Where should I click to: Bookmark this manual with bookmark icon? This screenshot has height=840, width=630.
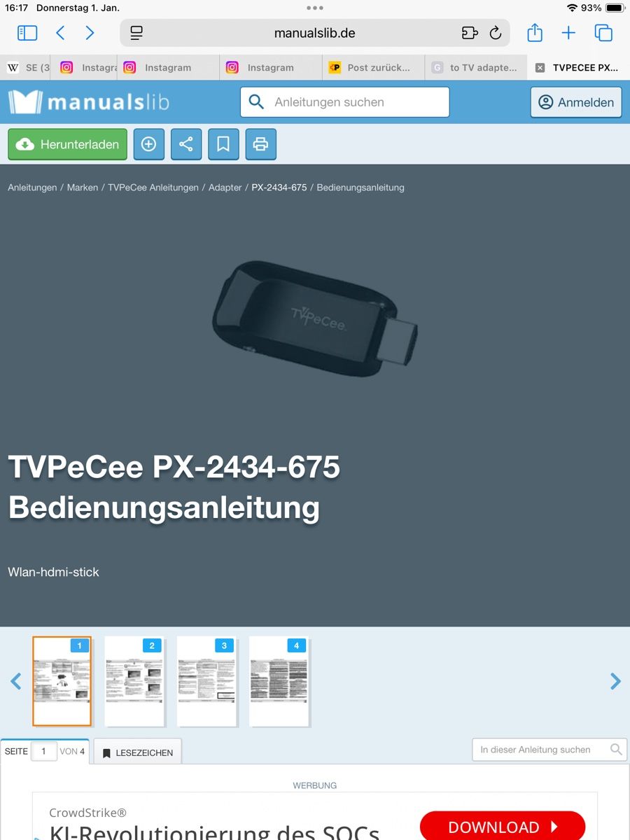click(223, 144)
